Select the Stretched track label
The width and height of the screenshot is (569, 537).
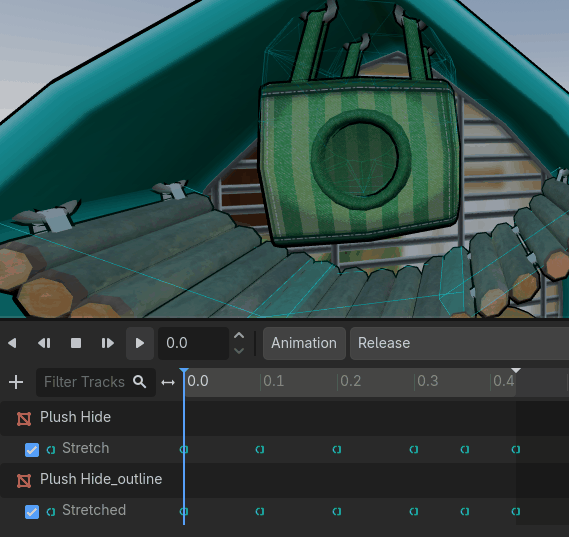point(94,510)
